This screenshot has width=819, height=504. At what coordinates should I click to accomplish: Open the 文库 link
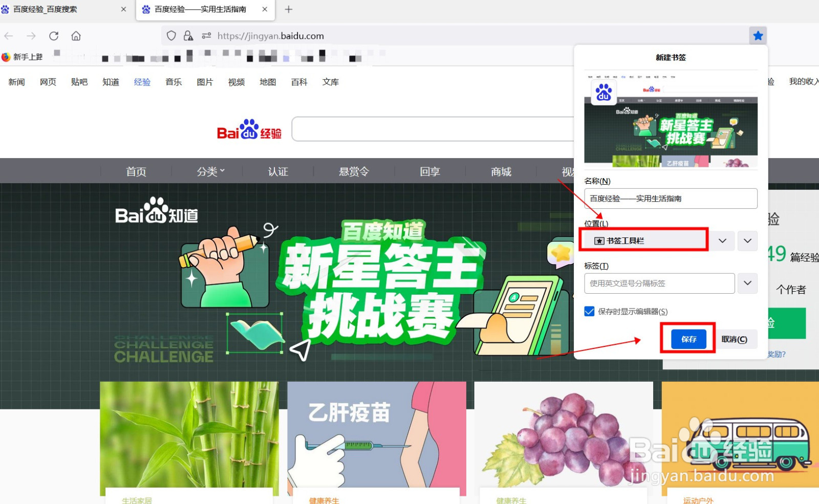pos(331,82)
